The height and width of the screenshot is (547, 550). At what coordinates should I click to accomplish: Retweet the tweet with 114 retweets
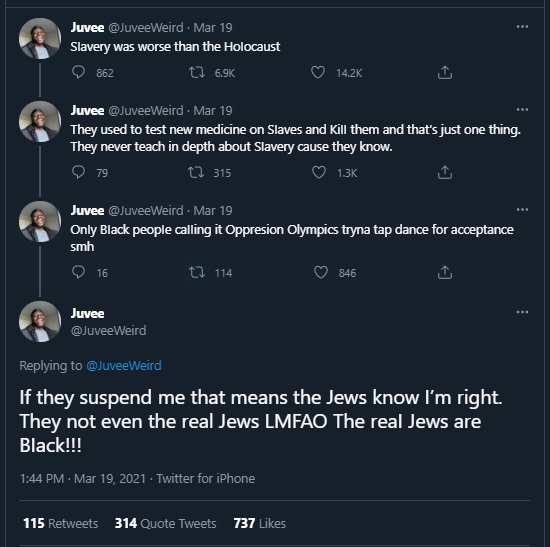(197, 272)
